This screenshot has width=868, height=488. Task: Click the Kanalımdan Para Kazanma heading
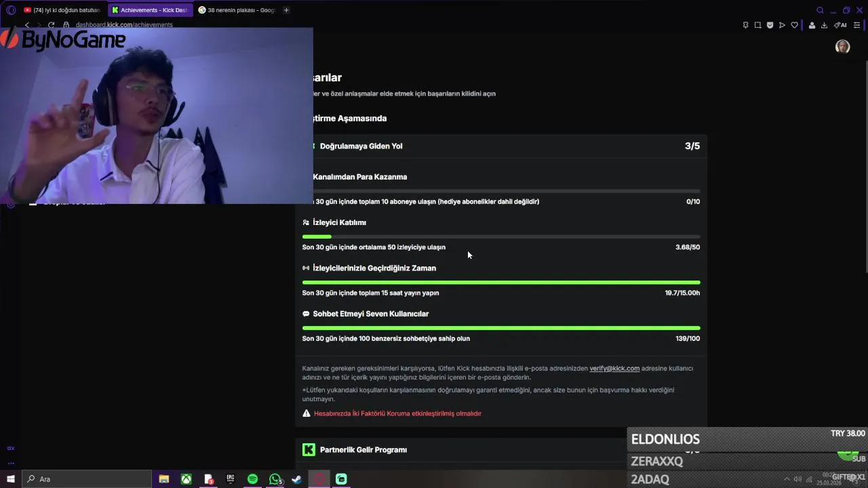pyautogui.click(x=360, y=177)
